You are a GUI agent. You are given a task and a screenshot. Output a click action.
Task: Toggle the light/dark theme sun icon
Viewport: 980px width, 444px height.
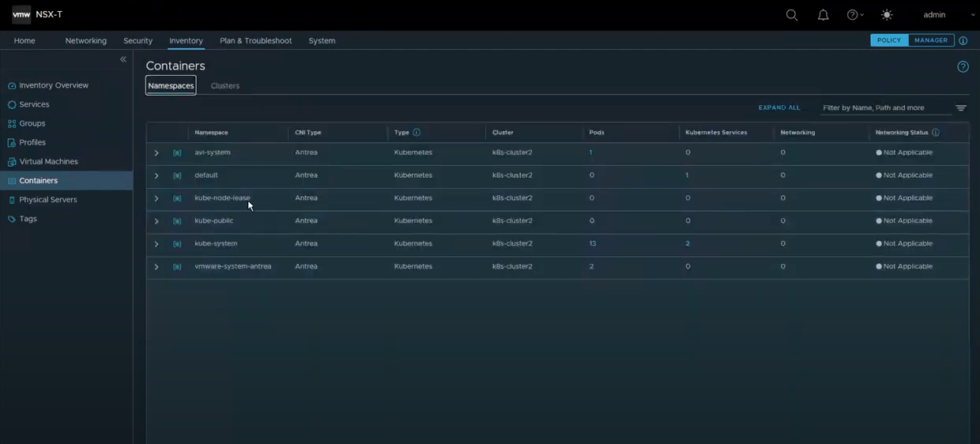click(x=887, y=15)
